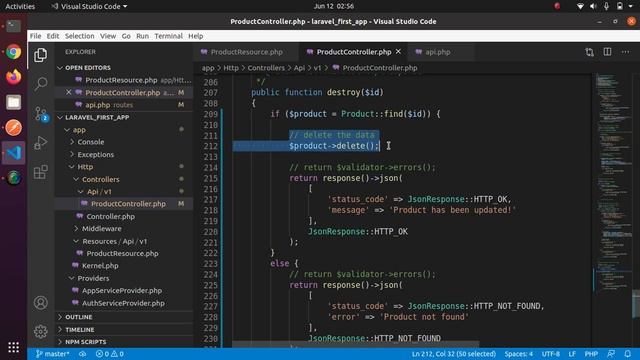Viewport: 640px width, 360px height.
Task: Change indentation via Spaces: 4
Action: [x=518, y=354]
